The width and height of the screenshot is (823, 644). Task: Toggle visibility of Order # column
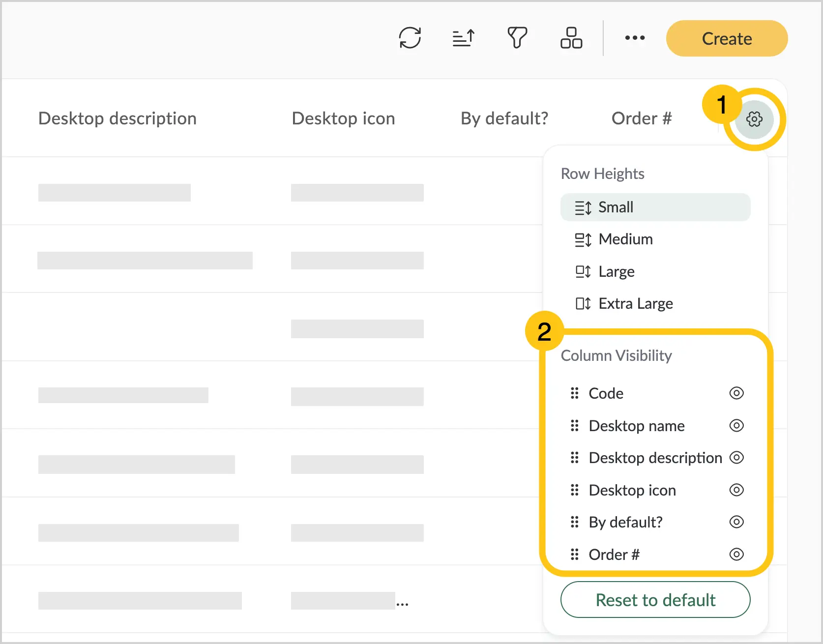[x=736, y=555]
